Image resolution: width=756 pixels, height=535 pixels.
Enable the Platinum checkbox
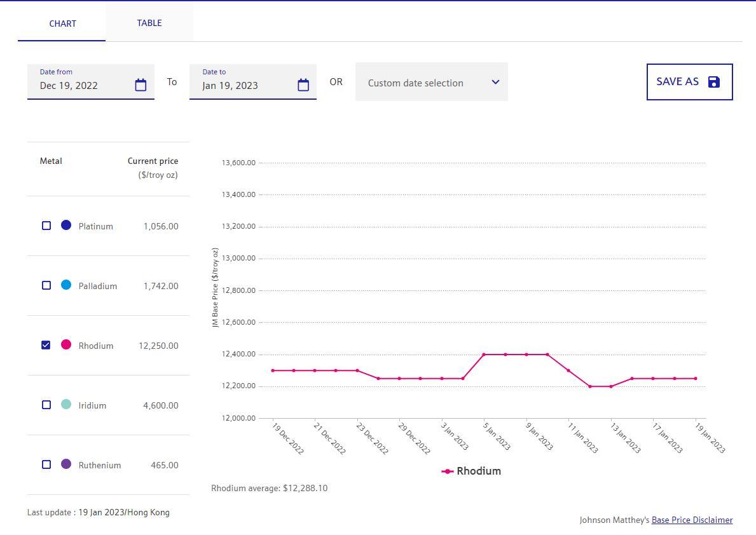46,226
